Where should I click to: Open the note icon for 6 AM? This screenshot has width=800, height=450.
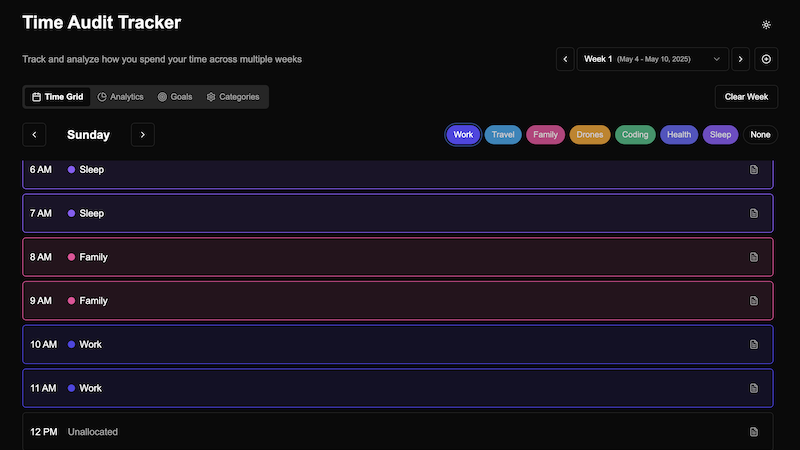click(x=754, y=169)
